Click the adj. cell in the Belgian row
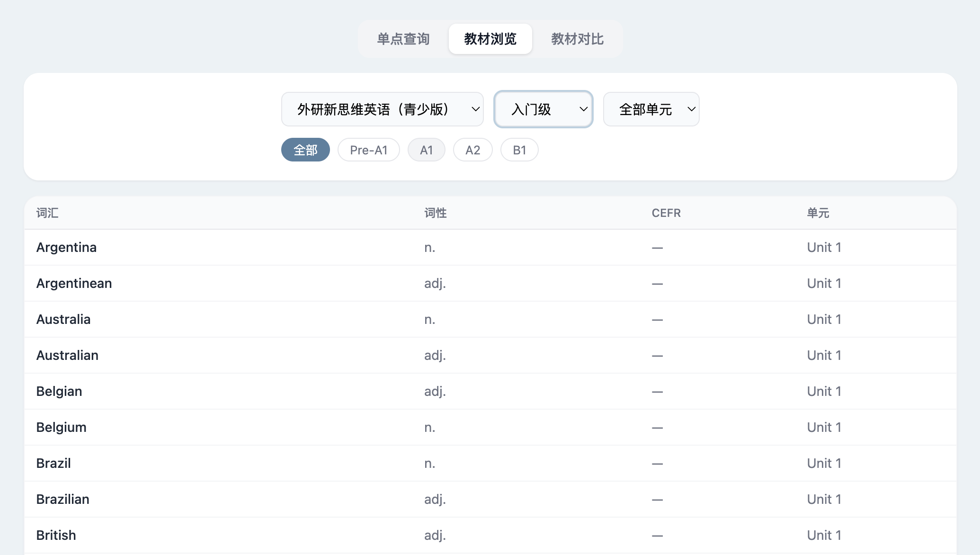Image resolution: width=980 pixels, height=555 pixels. click(x=435, y=391)
